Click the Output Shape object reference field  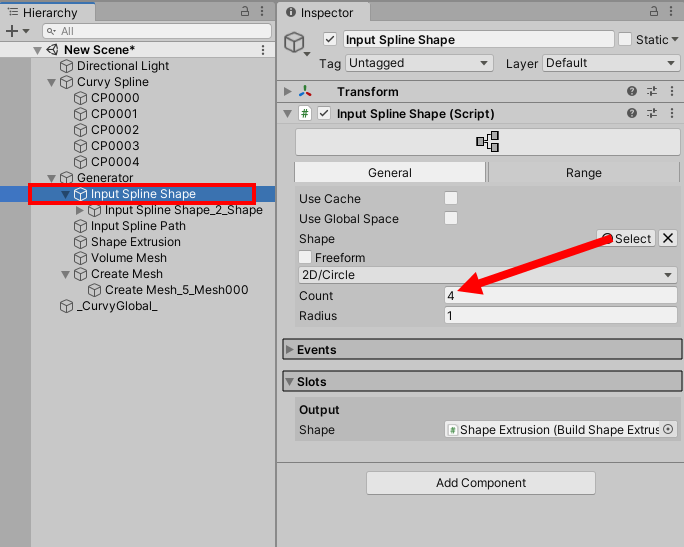(561, 429)
